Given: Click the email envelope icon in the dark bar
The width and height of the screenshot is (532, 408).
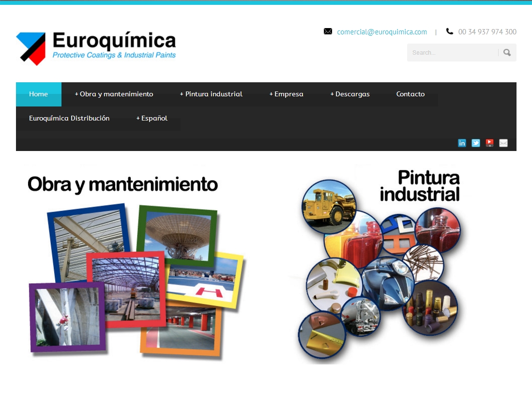Looking at the screenshot, I should pos(503,143).
